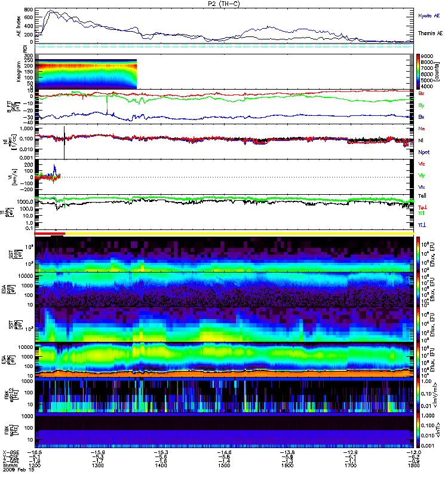Image resolution: width=448 pixels, height=478 pixels.
Task: Click the X-GSE value -15.9
Action: pyautogui.click(x=97, y=452)
